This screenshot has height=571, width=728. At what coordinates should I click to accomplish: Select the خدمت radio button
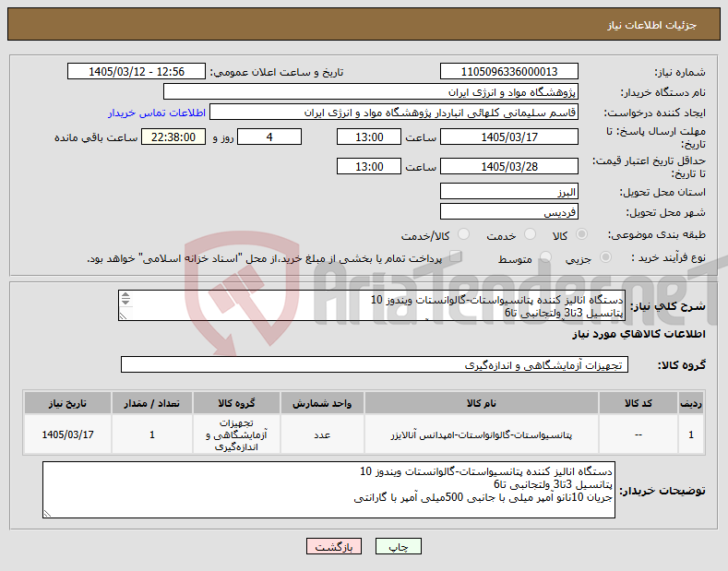tap(530, 234)
